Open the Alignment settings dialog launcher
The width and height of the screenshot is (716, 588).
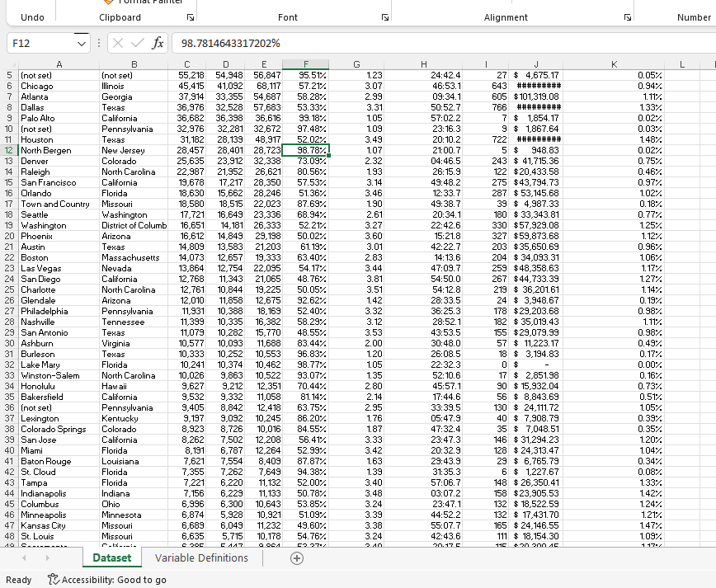coord(628,17)
